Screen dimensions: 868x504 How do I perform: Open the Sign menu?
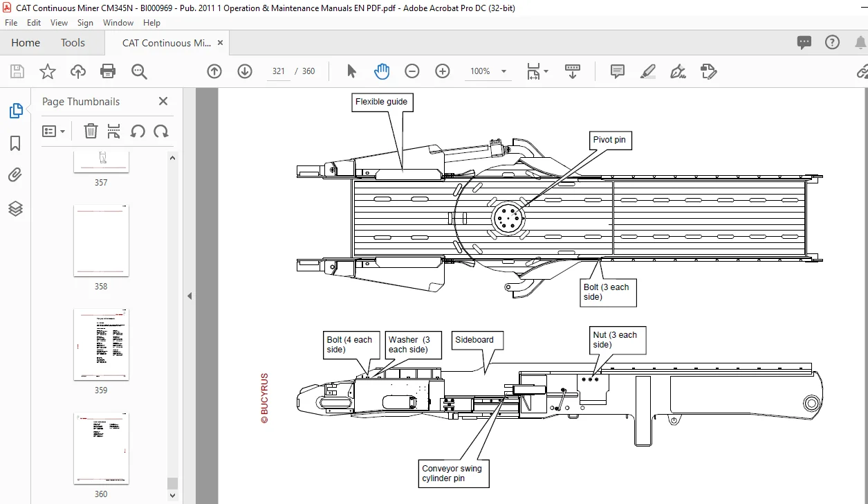pos(85,23)
